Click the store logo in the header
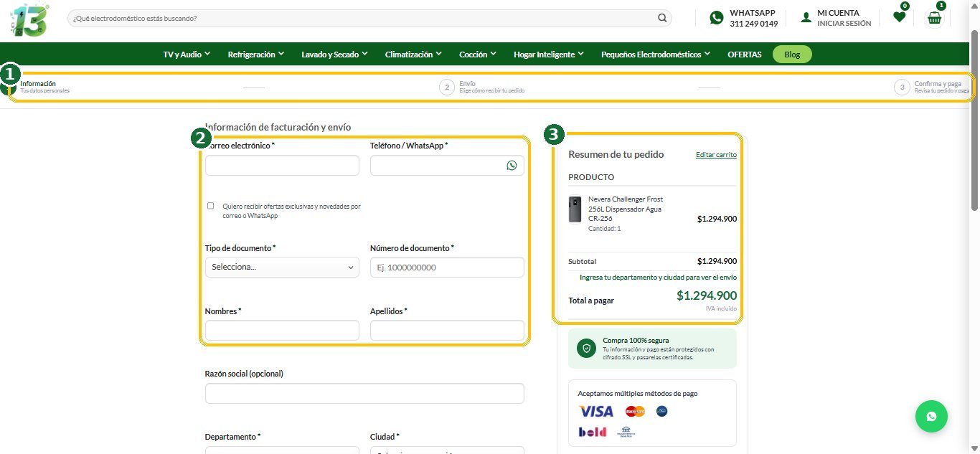980x454 pixels. tap(29, 20)
